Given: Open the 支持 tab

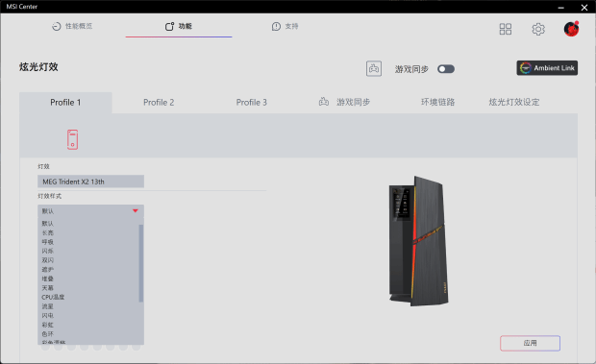Looking at the screenshot, I should coord(286,26).
